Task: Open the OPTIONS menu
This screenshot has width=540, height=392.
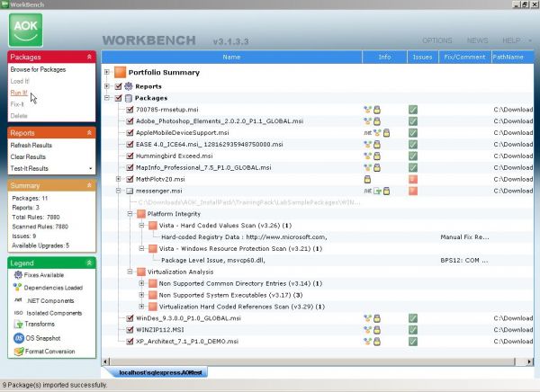Action: point(437,40)
